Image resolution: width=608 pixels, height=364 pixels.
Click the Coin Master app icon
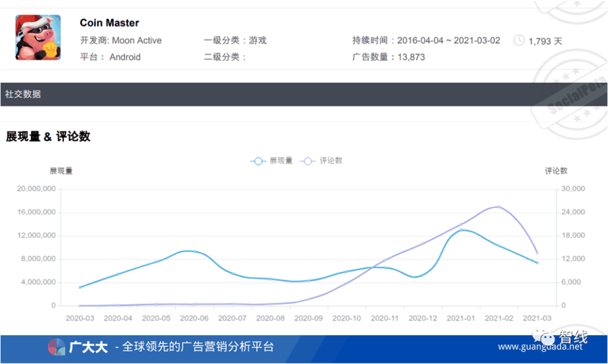point(38,38)
